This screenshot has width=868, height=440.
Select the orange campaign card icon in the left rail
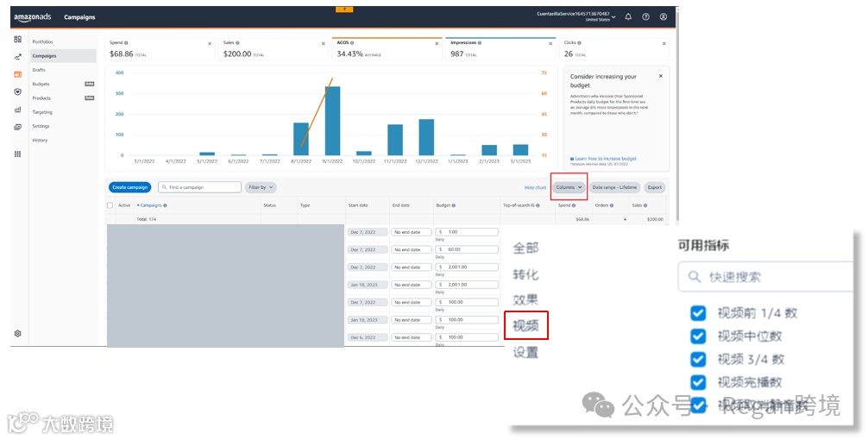[18, 74]
